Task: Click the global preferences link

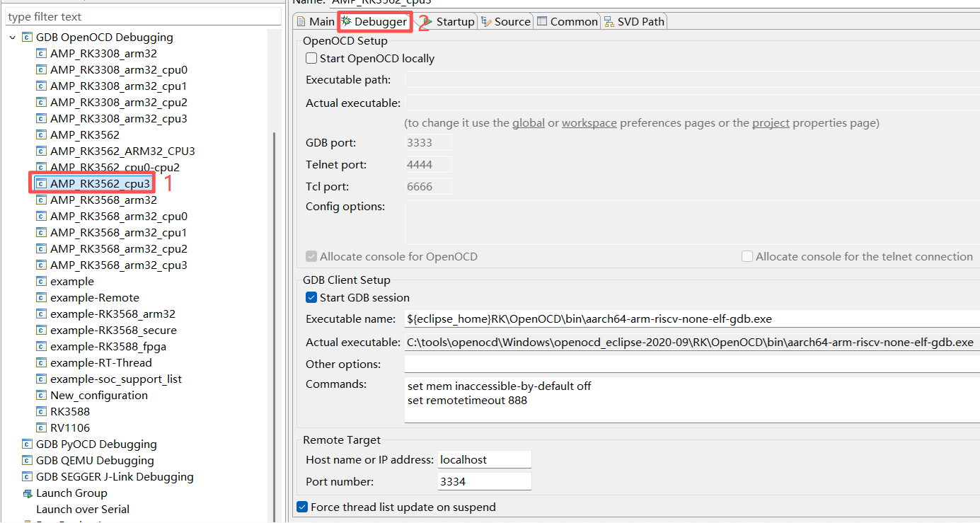Action: tap(528, 123)
